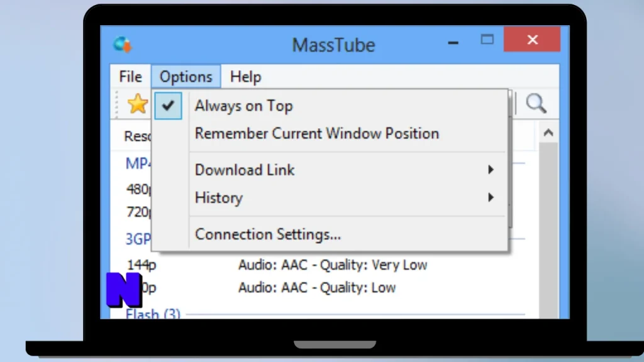The image size is (644, 362).
Task: Close the MassTube window
Action: 532,40
